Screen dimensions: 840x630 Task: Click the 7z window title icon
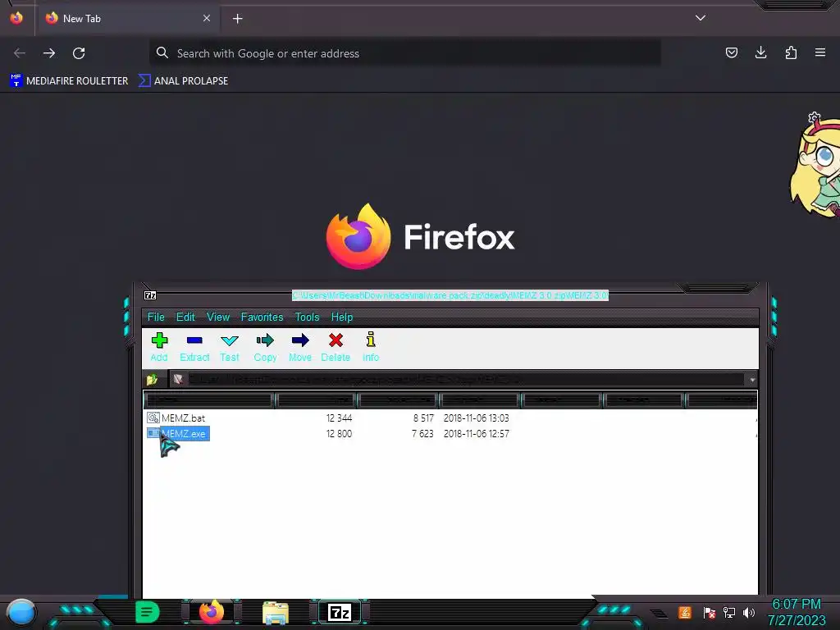[150, 295]
